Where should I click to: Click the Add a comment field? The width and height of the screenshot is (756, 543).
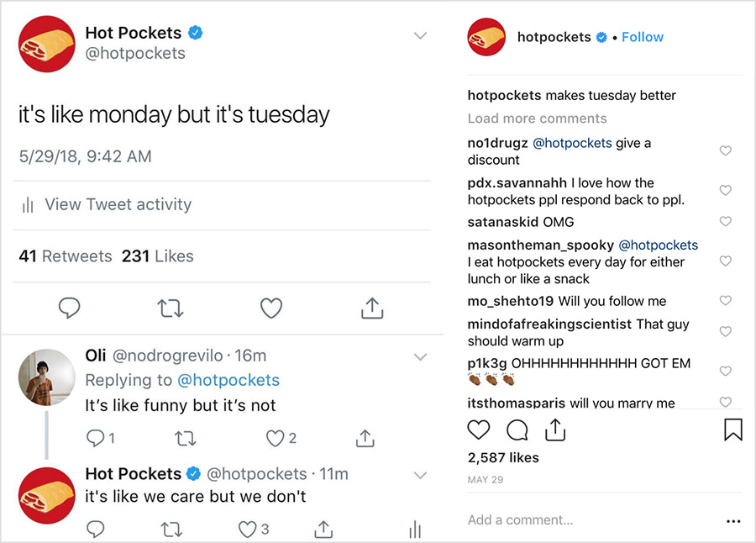tap(521, 519)
